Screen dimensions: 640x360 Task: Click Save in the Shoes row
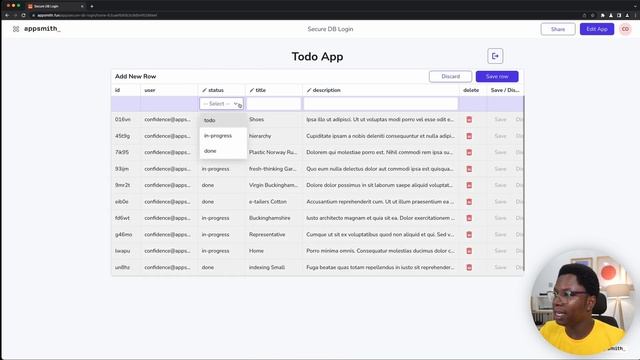click(x=500, y=120)
